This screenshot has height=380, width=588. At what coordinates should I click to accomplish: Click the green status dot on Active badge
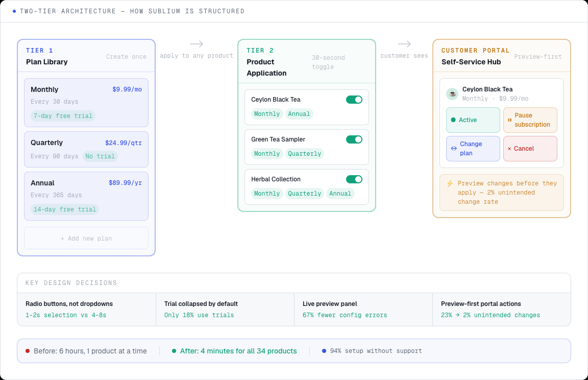pos(453,120)
